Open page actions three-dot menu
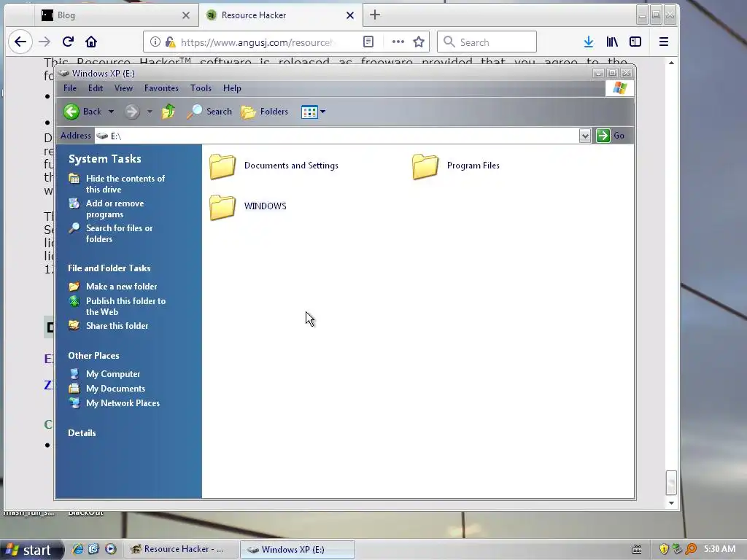747x560 pixels. [398, 42]
